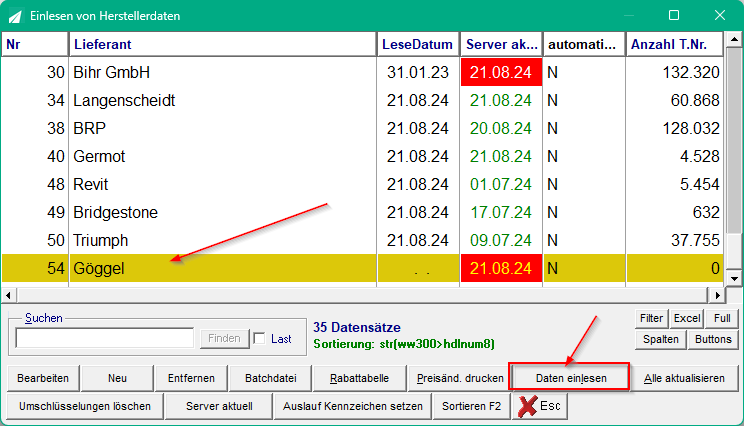The image size is (744, 426).
Task: Click count 5.454 in Revit row
Action: (x=675, y=184)
